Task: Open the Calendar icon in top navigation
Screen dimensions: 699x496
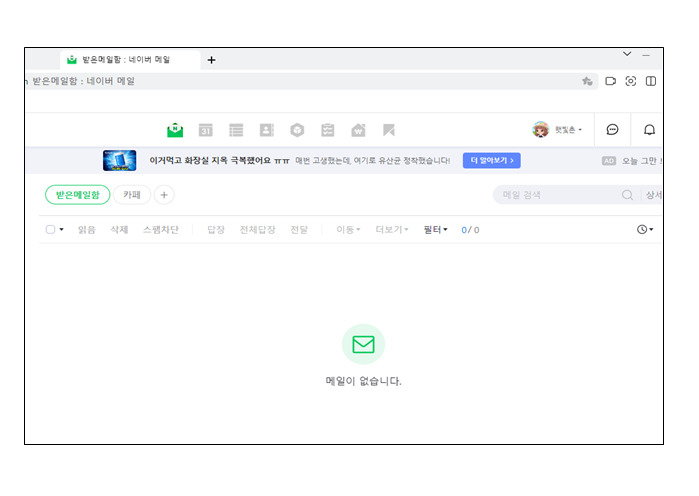Action: [x=206, y=130]
